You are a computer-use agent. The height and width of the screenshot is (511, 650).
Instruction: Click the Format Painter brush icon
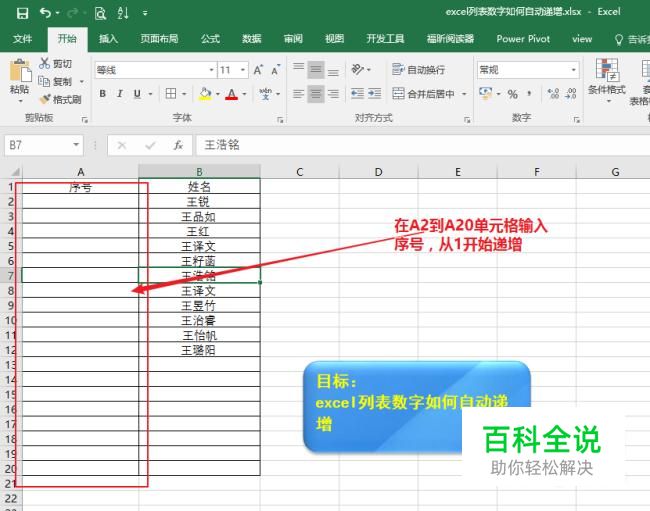pos(44,99)
